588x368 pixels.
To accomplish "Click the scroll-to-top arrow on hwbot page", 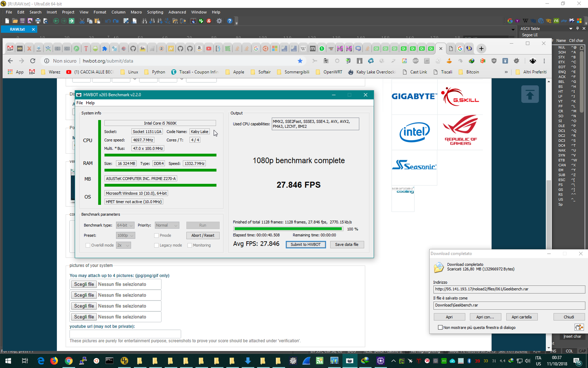I will pos(530,94).
